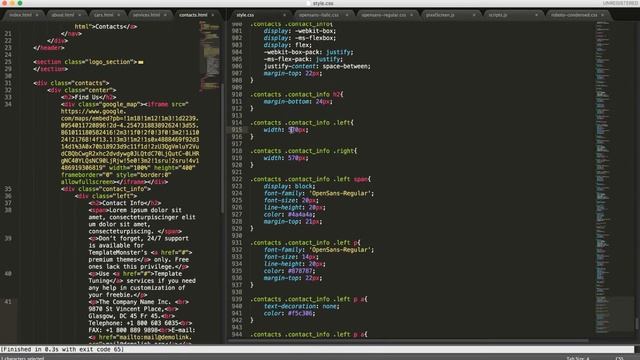Click 'justify-content: space-between;' line

click(317, 66)
